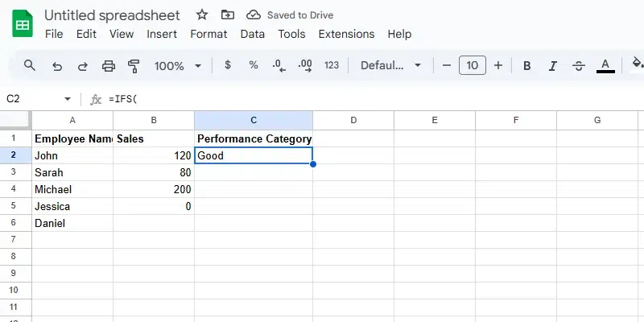
Task: Open the Insert menu
Action: 162,34
